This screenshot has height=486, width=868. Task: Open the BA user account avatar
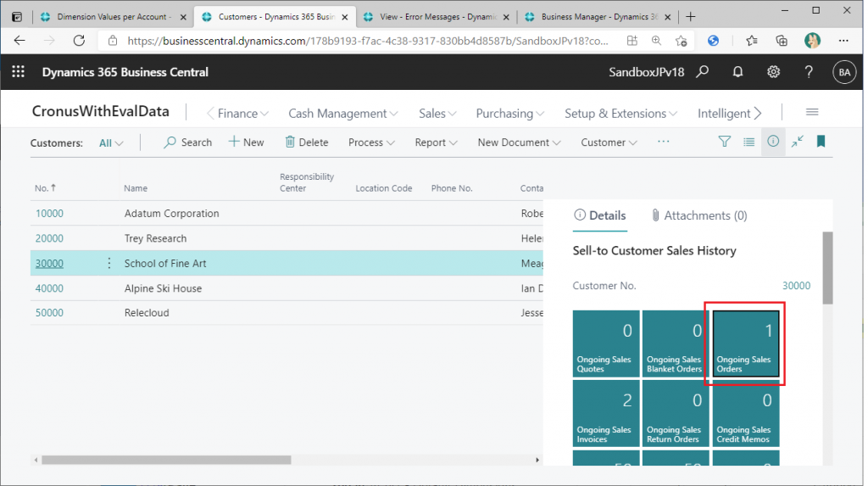(844, 72)
